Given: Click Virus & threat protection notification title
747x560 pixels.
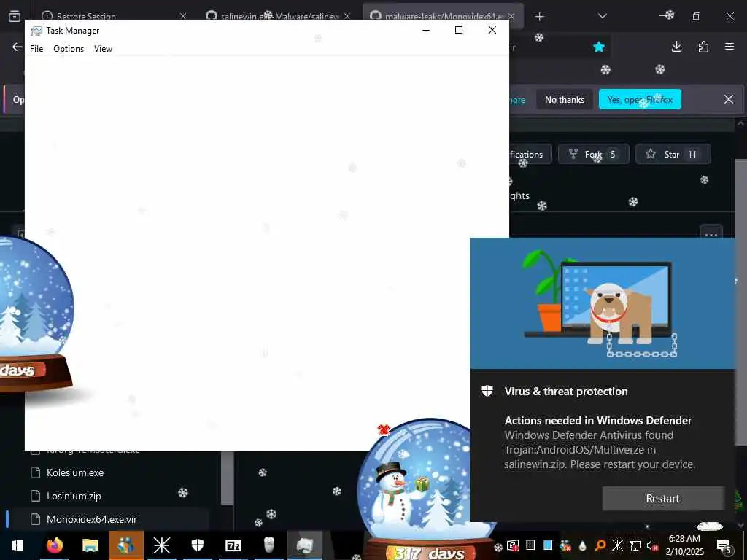Looking at the screenshot, I should [x=566, y=392].
